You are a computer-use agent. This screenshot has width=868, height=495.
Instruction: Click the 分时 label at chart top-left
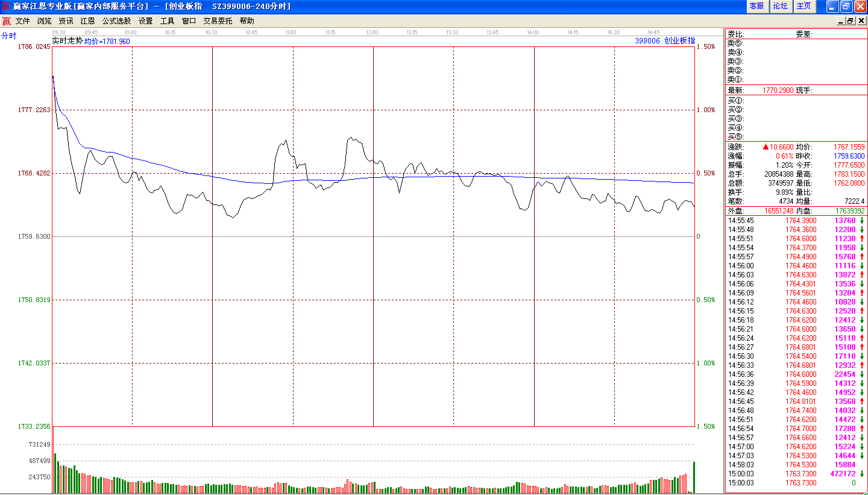pyautogui.click(x=9, y=36)
